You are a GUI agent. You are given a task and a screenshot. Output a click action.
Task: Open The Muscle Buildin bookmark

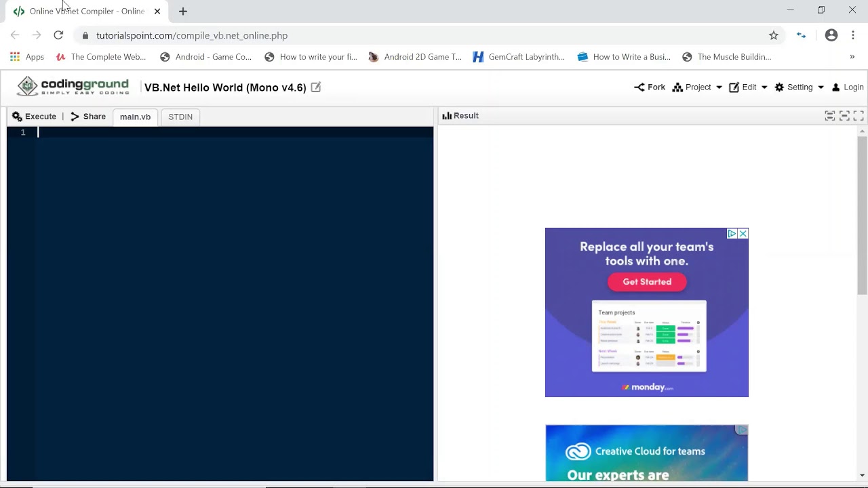pyautogui.click(x=727, y=57)
